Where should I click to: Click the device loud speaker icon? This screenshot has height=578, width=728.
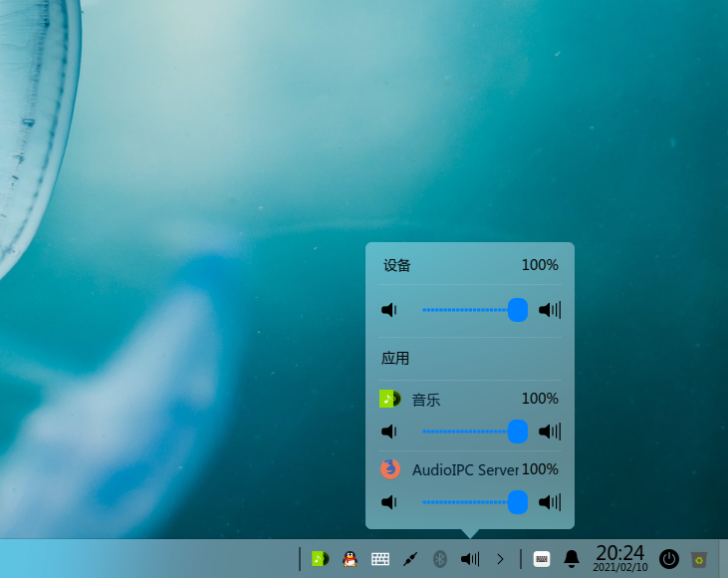pyautogui.click(x=550, y=310)
